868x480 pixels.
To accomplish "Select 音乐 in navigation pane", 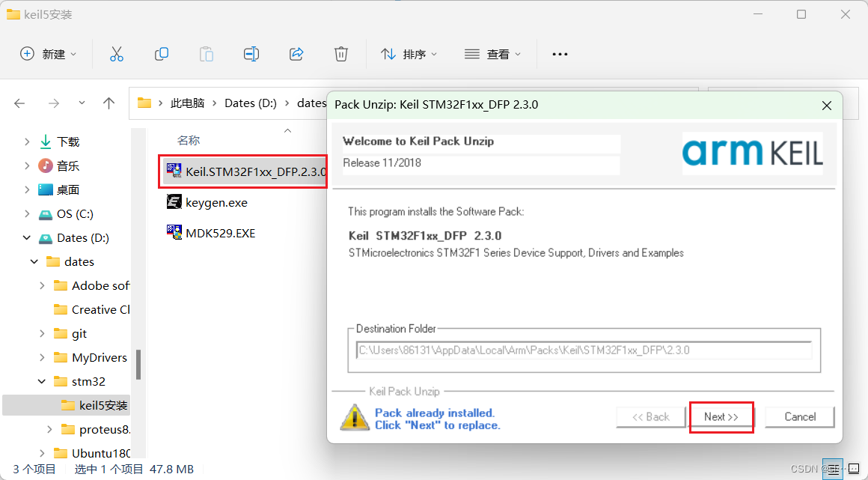I will click(68, 165).
